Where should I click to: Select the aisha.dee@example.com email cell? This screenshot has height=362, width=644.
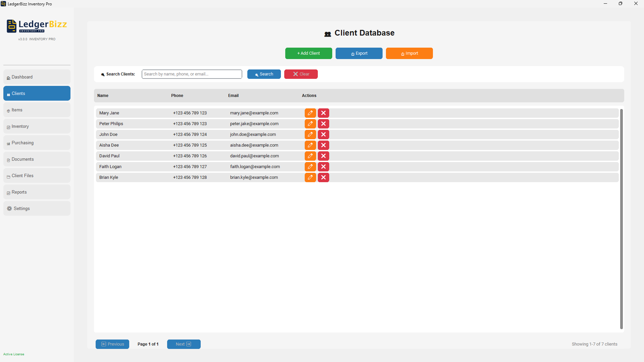click(x=254, y=145)
